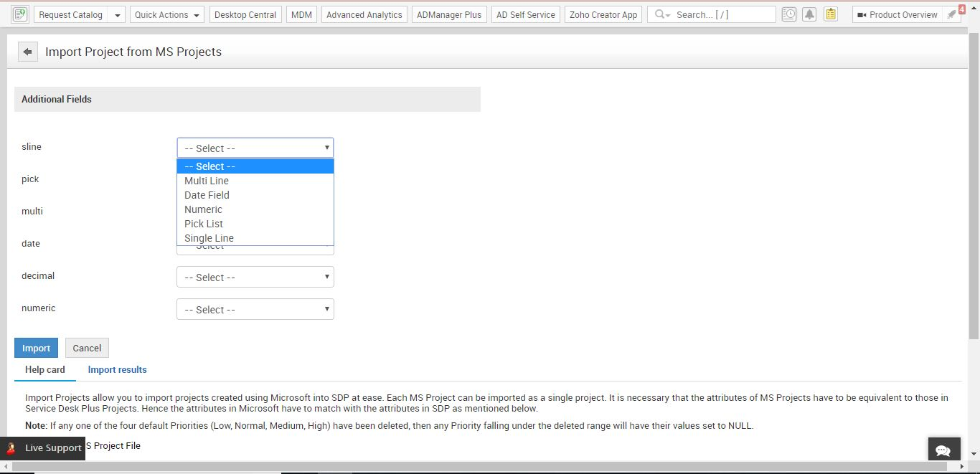Expand the Quick Actions menu
980x474 pixels.
[166, 14]
